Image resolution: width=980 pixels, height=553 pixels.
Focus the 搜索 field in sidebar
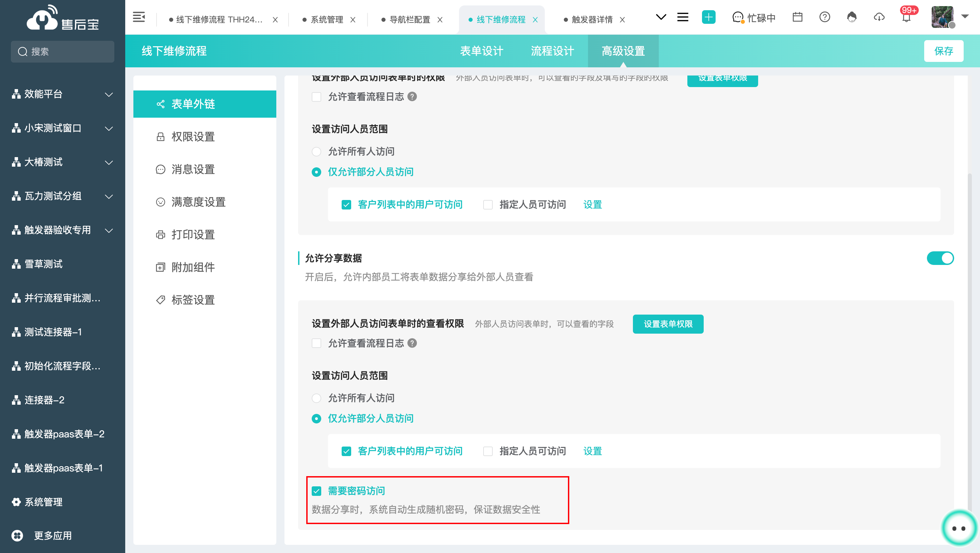tap(62, 51)
